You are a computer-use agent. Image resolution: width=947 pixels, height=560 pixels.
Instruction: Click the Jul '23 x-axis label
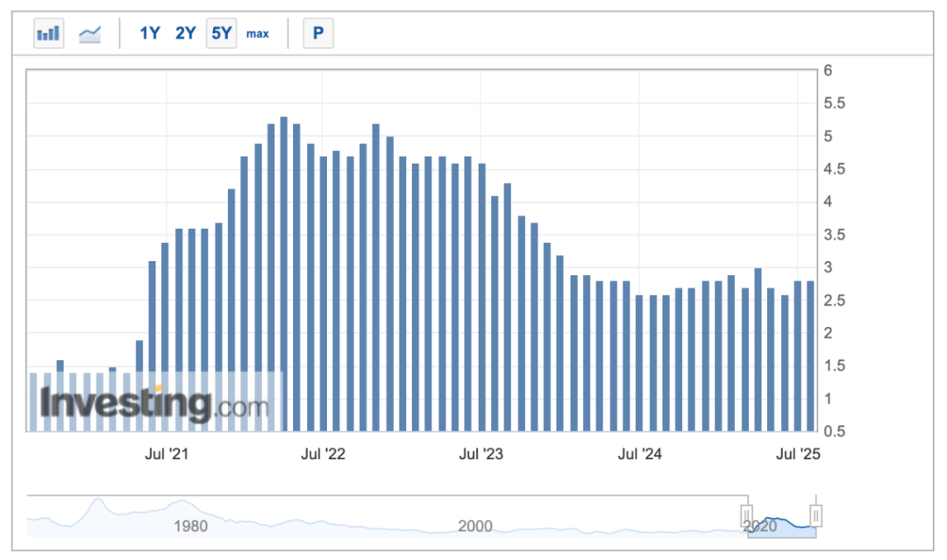coord(481,455)
